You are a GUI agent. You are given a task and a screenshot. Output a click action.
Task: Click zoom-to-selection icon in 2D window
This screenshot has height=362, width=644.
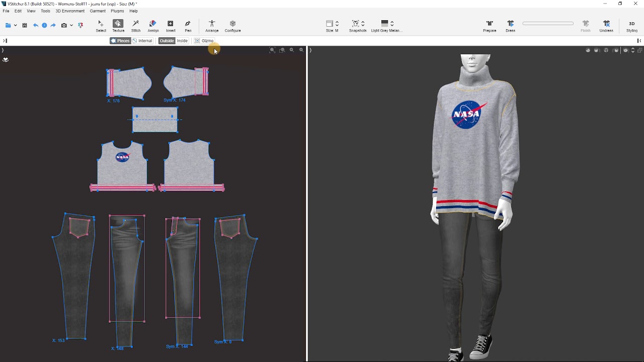coord(282,50)
